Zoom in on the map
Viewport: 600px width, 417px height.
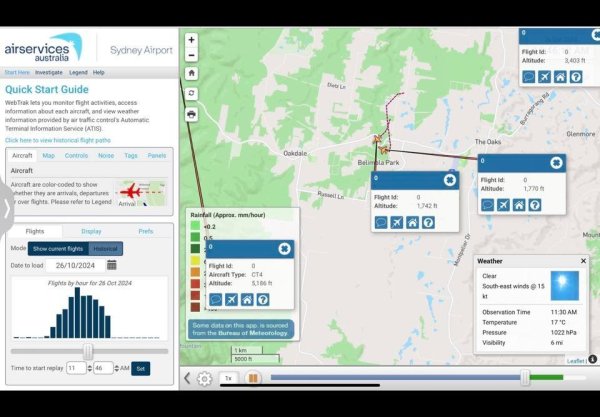coord(191,40)
